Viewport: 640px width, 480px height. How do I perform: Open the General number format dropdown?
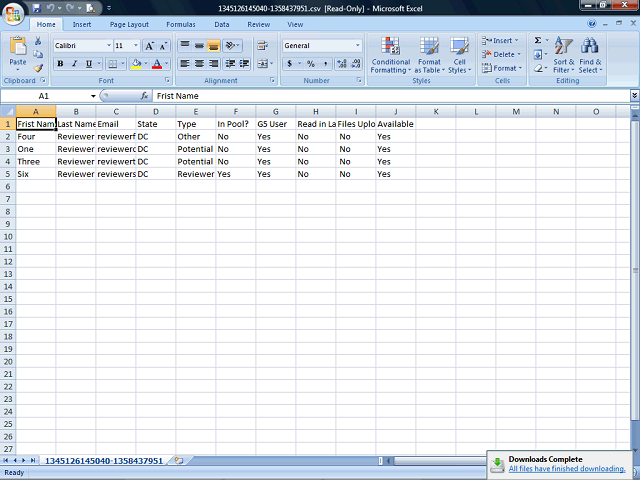coord(358,46)
